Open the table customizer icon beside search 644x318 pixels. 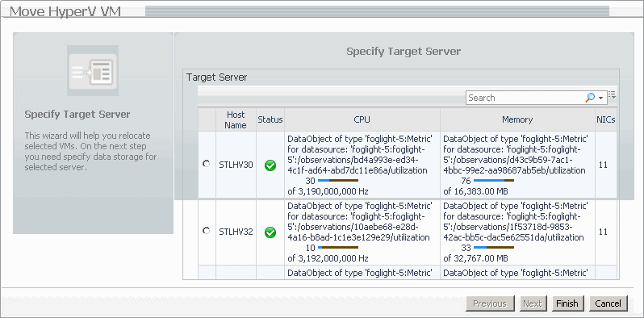[612, 95]
